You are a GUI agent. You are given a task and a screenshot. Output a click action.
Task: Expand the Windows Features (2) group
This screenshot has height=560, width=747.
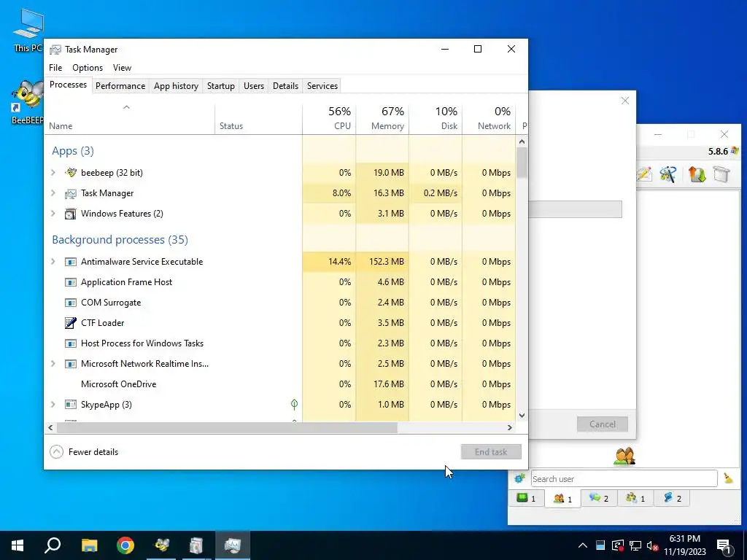point(53,214)
